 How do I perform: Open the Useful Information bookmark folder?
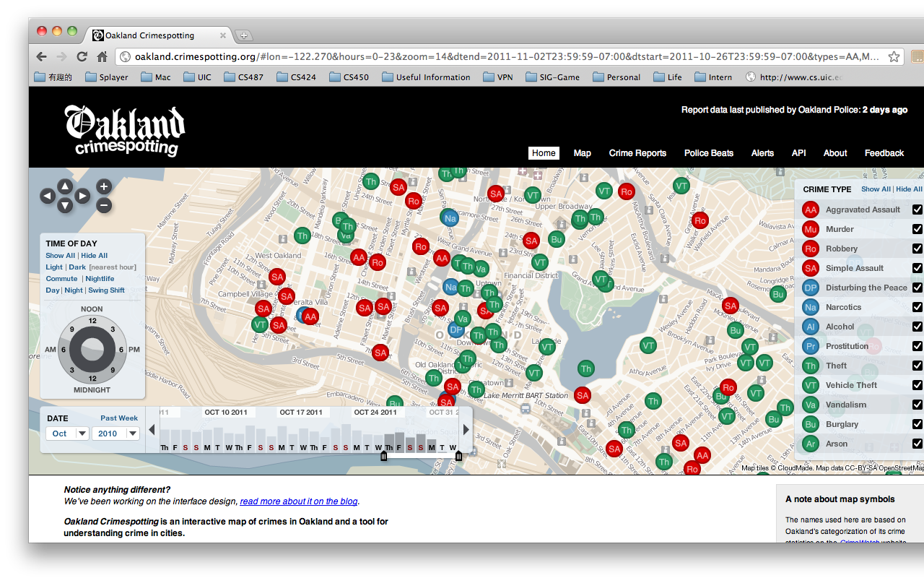point(426,77)
